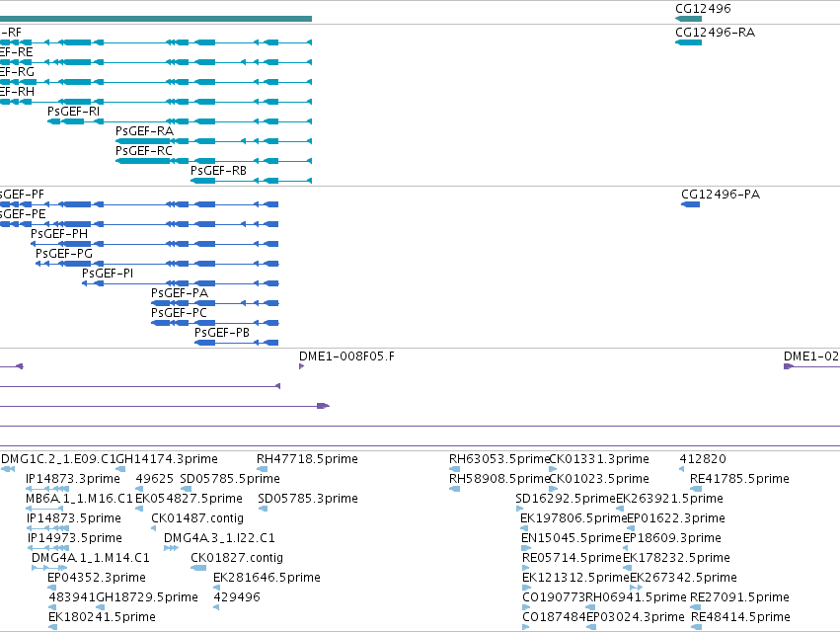
Task: Click the EP01622.3prime EST label
Action: click(676, 518)
